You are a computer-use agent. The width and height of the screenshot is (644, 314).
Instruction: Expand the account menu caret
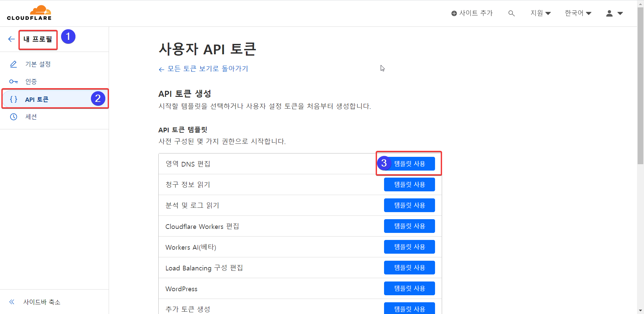[620, 13]
